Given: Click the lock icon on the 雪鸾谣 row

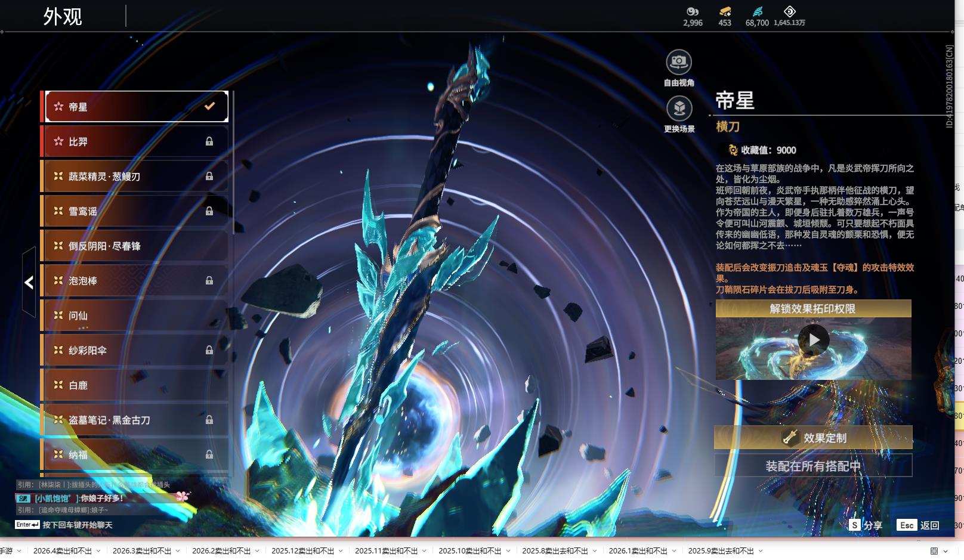Looking at the screenshot, I should tap(209, 211).
